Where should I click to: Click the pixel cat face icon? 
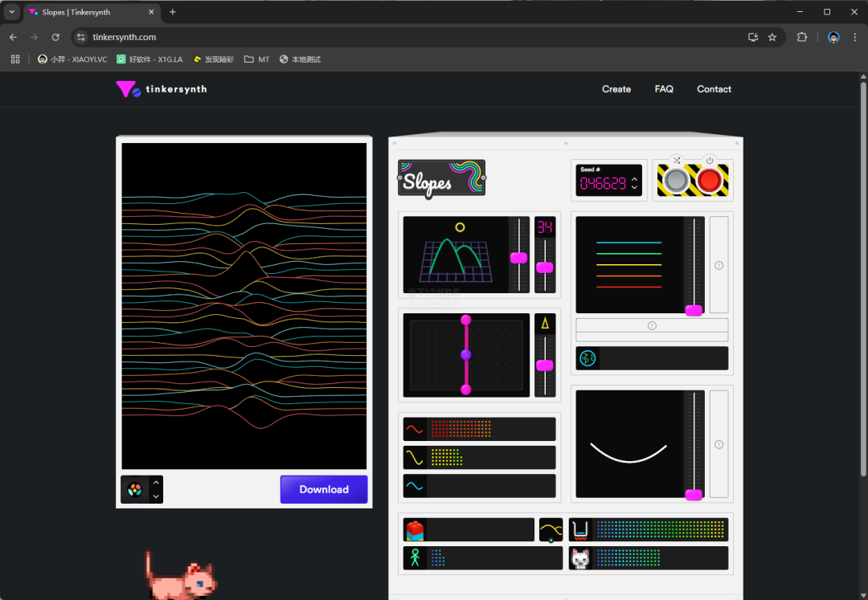pos(580,558)
